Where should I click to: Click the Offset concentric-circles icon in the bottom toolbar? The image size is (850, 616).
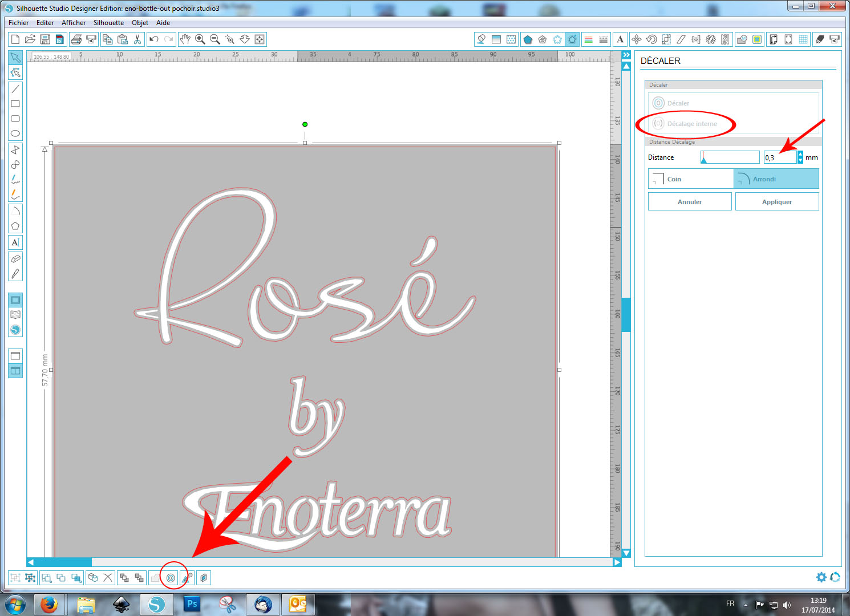click(x=171, y=578)
